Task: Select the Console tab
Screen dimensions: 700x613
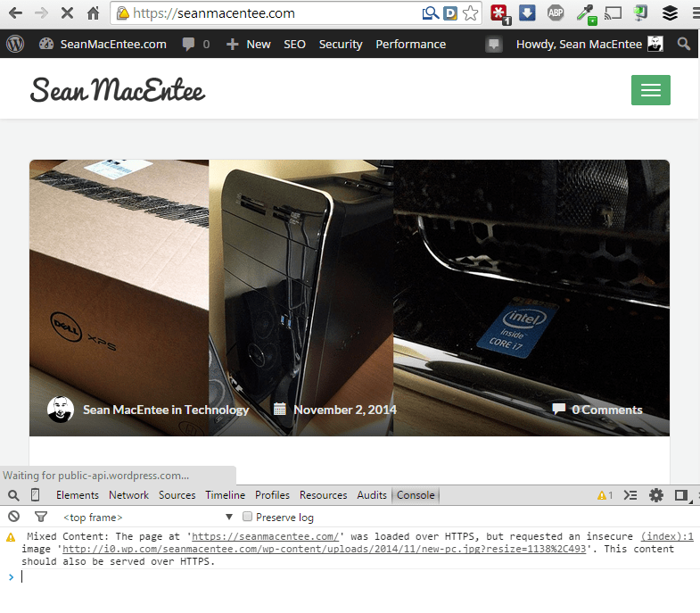Action: (416, 495)
